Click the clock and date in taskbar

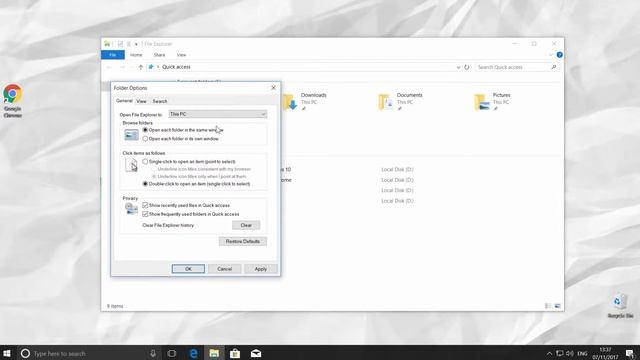605,353
